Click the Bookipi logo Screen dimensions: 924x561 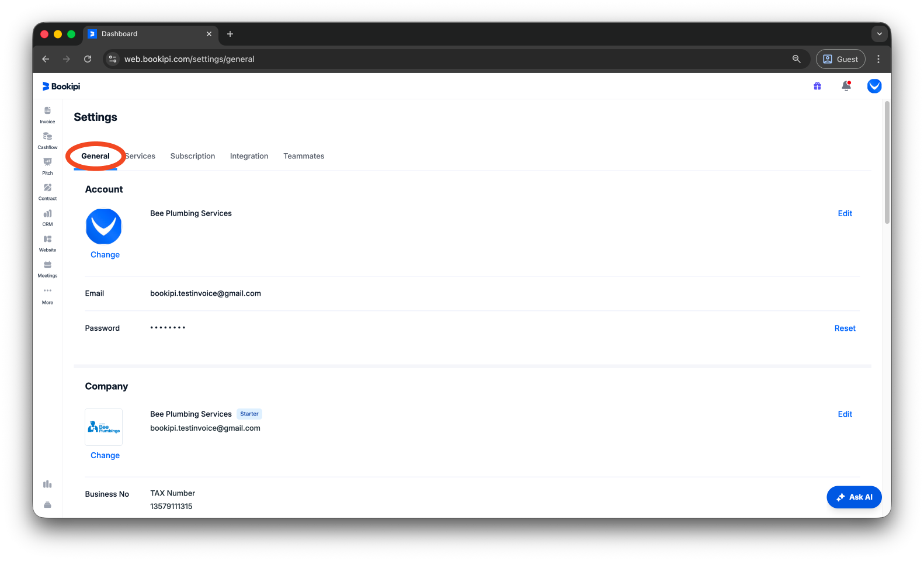tap(61, 86)
